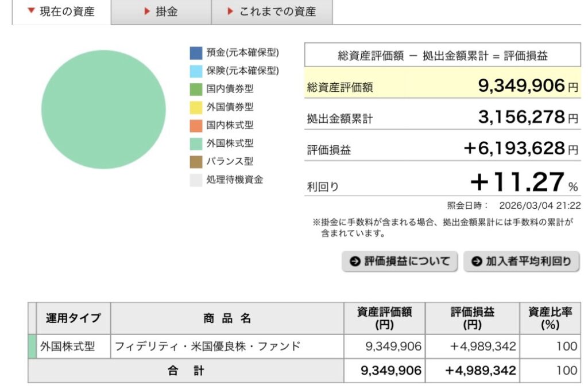
Task: Select the 国内債券型 legend swatch
Action: point(196,89)
